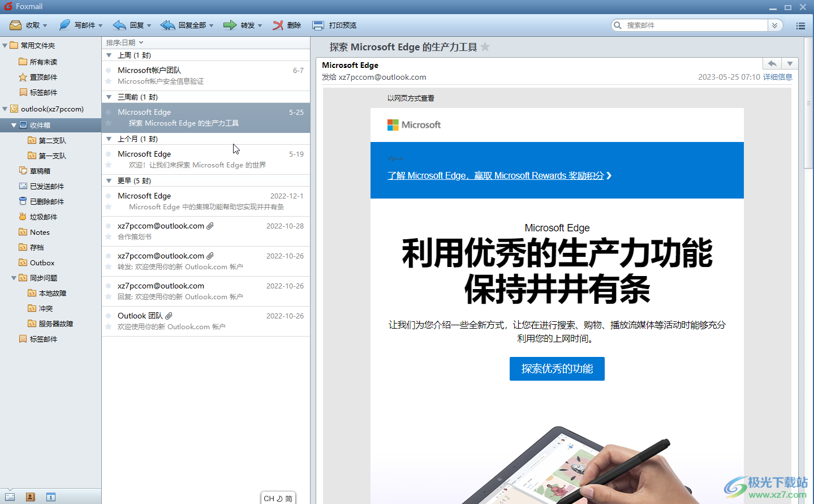814x504 pixels.
Task: Open the search options dropdown arrow
Action: click(775, 25)
